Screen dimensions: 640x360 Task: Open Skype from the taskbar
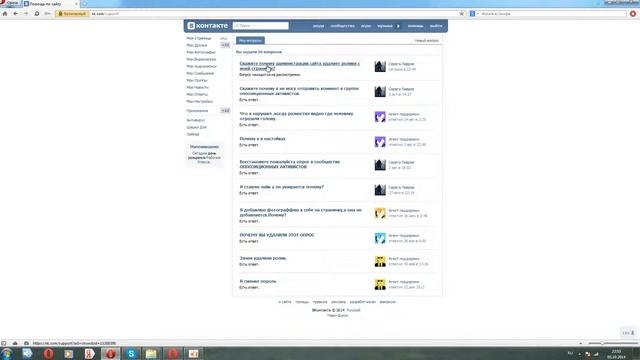[131, 353]
